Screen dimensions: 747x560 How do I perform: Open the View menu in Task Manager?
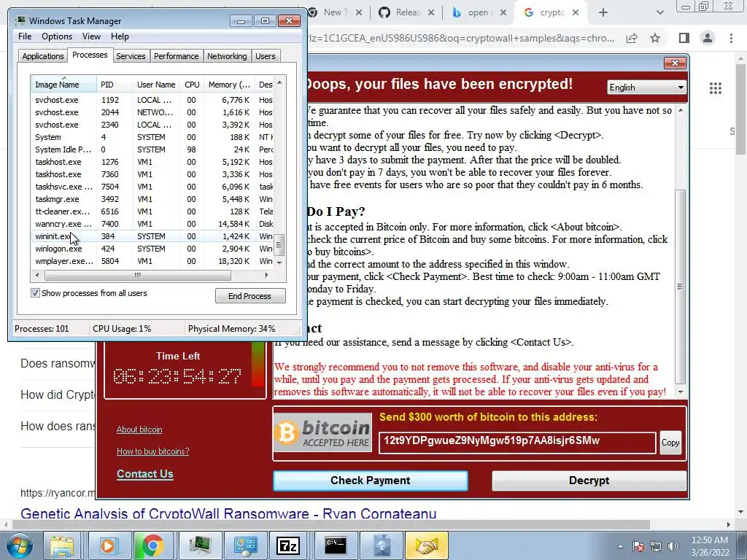click(x=91, y=36)
